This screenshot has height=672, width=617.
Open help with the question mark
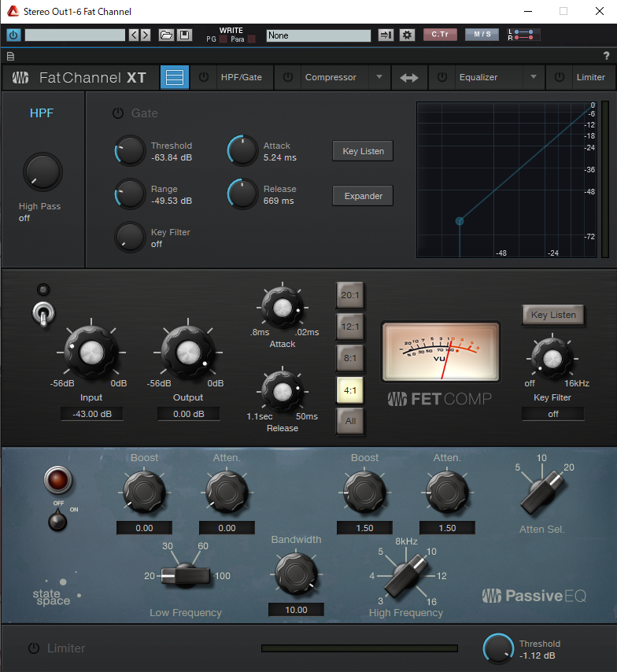pyautogui.click(x=606, y=56)
